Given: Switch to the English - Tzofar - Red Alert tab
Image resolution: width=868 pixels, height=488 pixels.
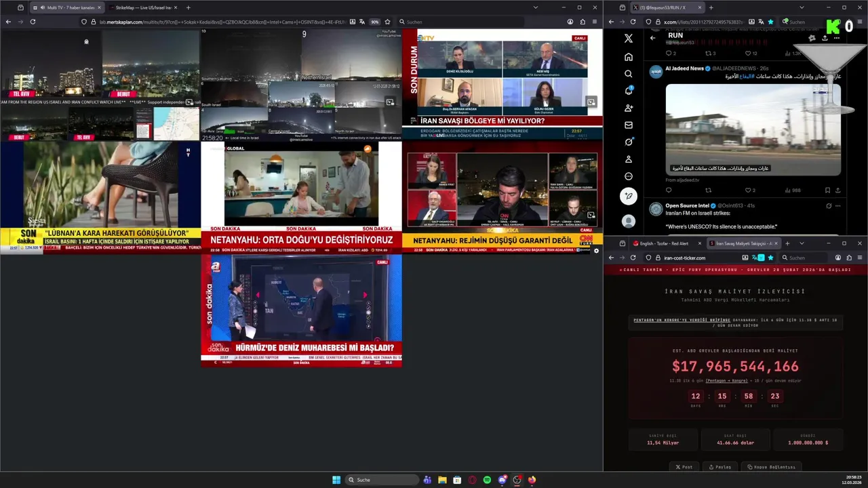Looking at the screenshot, I should pyautogui.click(x=667, y=243).
